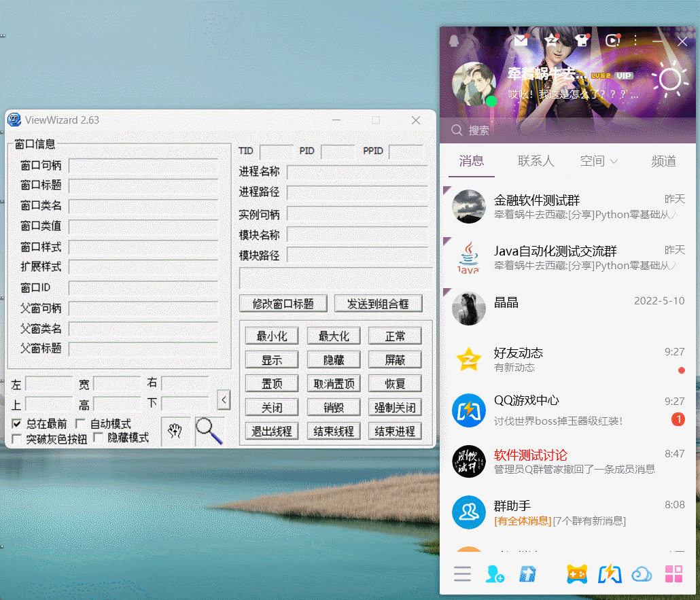Open the 软件测试讨论 conversation
Screen dimensions: 700x600
coord(567,461)
